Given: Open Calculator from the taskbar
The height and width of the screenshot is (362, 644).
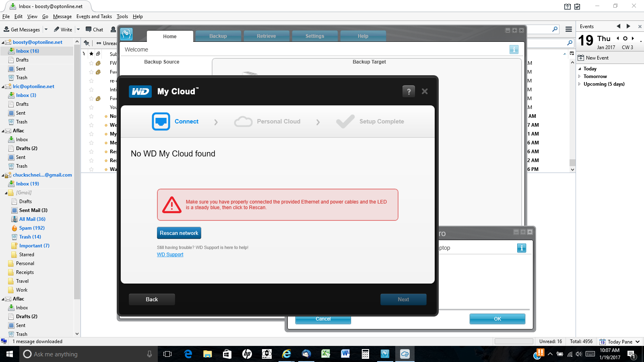Looking at the screenshot, I should click(365, 354).
